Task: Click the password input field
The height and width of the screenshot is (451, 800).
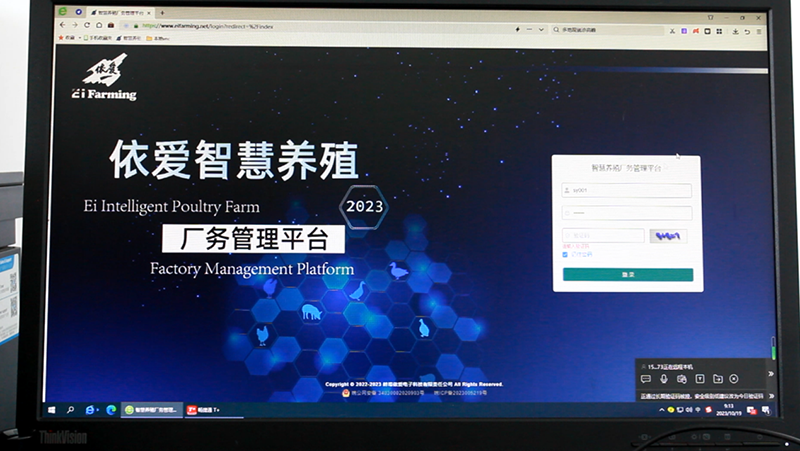Action: [x=627, y=213]
